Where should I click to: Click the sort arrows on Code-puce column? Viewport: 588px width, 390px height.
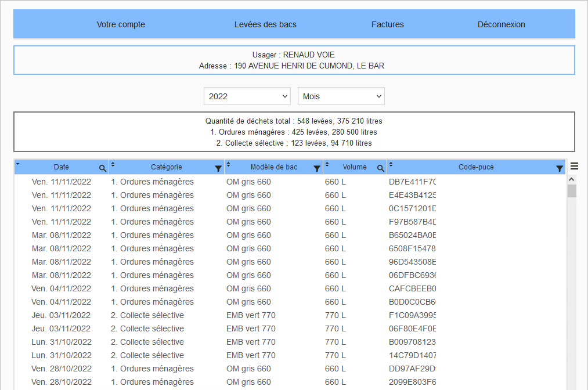coord(391,165)
